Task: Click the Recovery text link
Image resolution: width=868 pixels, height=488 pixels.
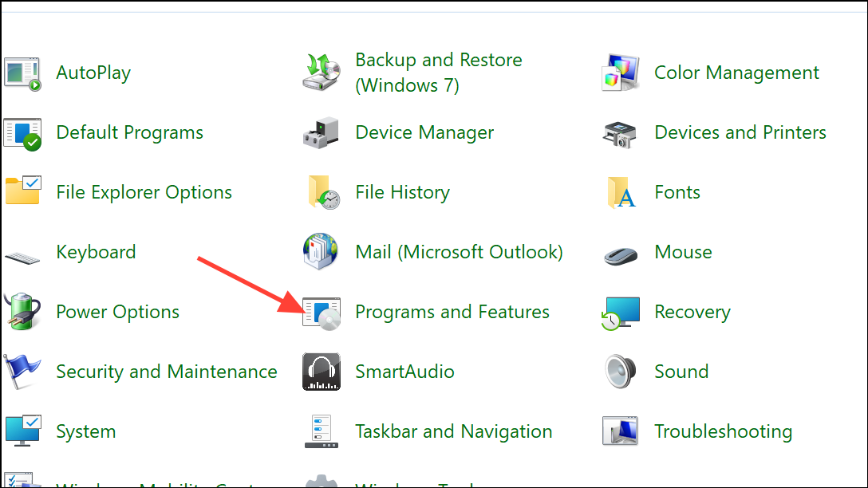Action: pyautogui.click(x=692, y=312)
